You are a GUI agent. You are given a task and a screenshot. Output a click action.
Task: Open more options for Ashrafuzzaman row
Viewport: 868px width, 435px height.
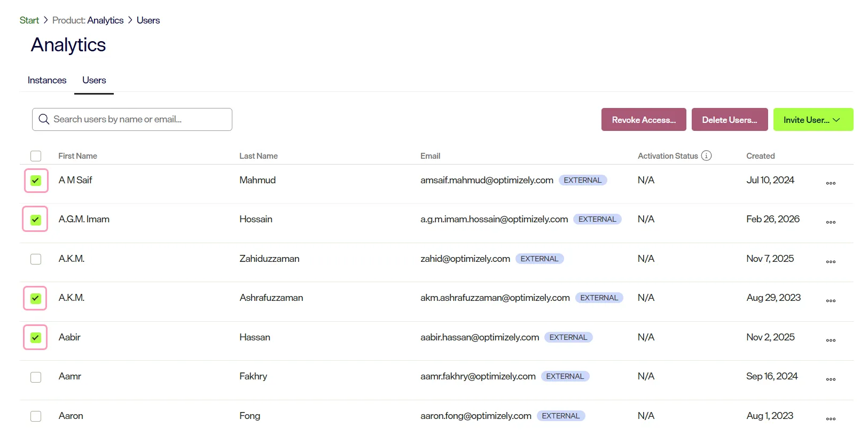pyautogui.click(x=831, y=301)
